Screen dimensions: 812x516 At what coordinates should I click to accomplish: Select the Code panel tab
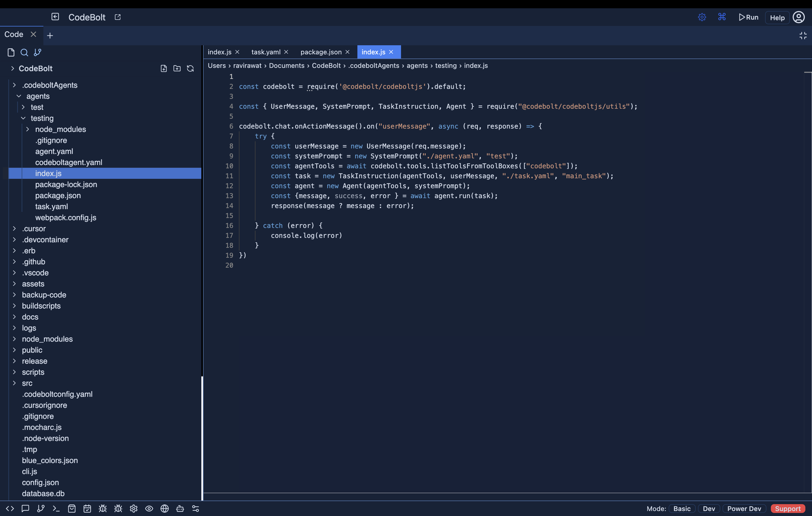tap(14, 34)
